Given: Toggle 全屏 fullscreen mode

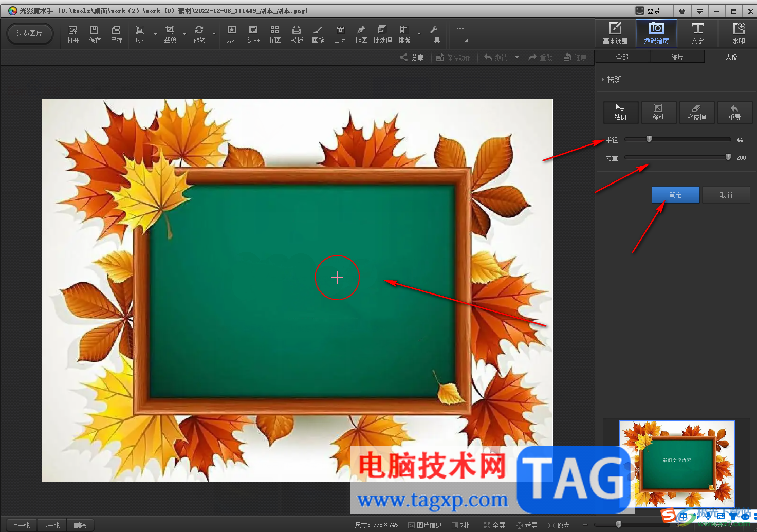Looking at the screenshot, I should [x=494, y=525].
